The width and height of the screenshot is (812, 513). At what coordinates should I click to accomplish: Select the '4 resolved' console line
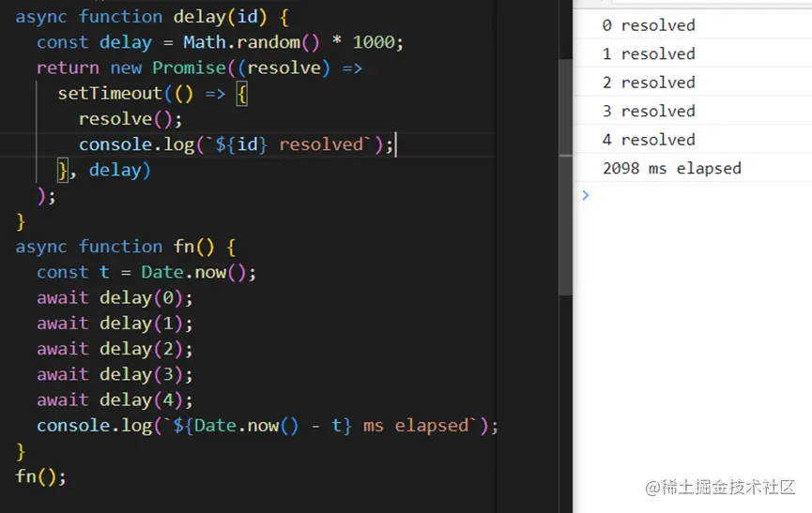pyautogui.click(x=649, y=140)
